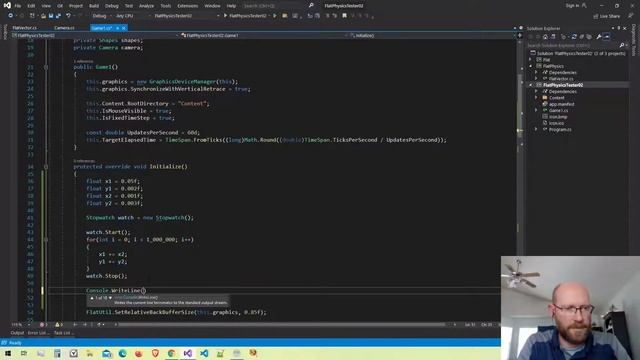
Task: Click the Live Share button
Action: tap(607, 16)
